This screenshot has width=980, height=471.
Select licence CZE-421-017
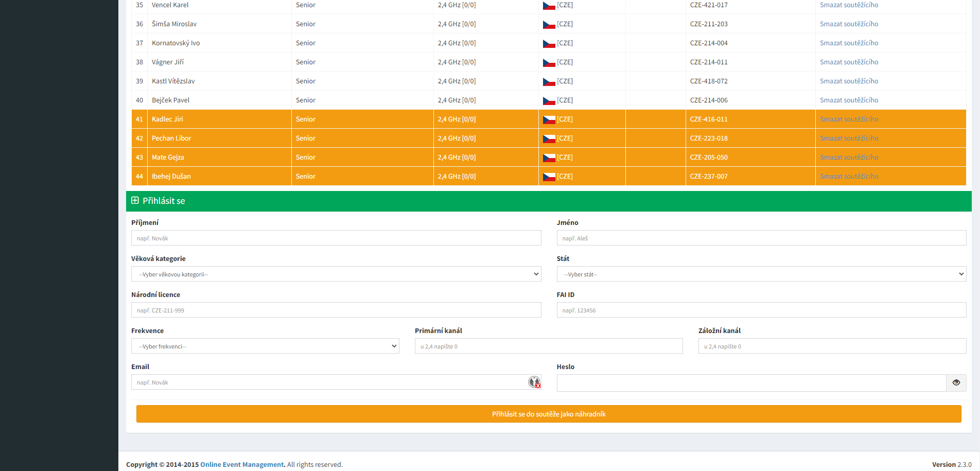(x=709, y=5)
